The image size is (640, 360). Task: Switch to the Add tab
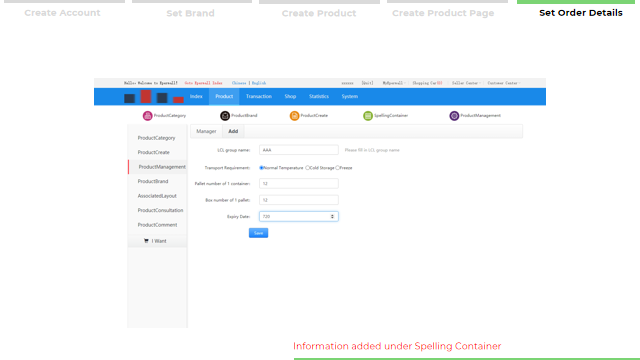(233, 131)
